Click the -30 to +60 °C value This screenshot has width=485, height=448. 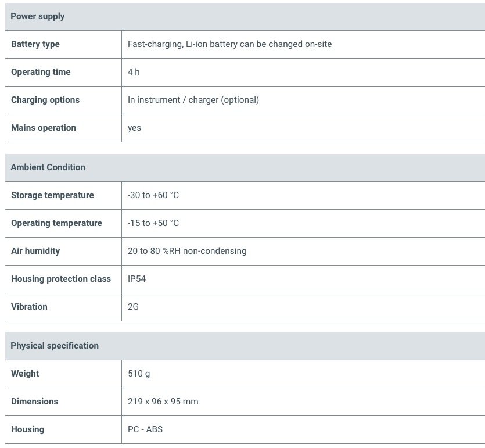(x=153, y=195)
